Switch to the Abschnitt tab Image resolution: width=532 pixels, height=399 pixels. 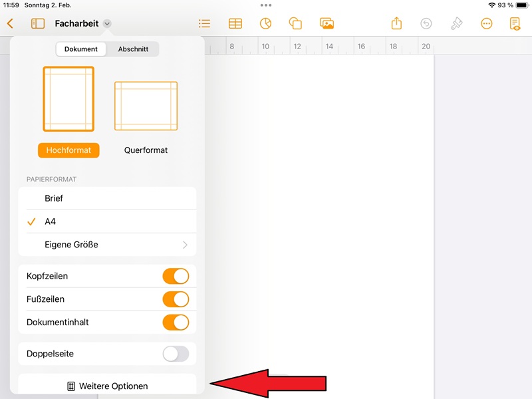coord(133,49)
